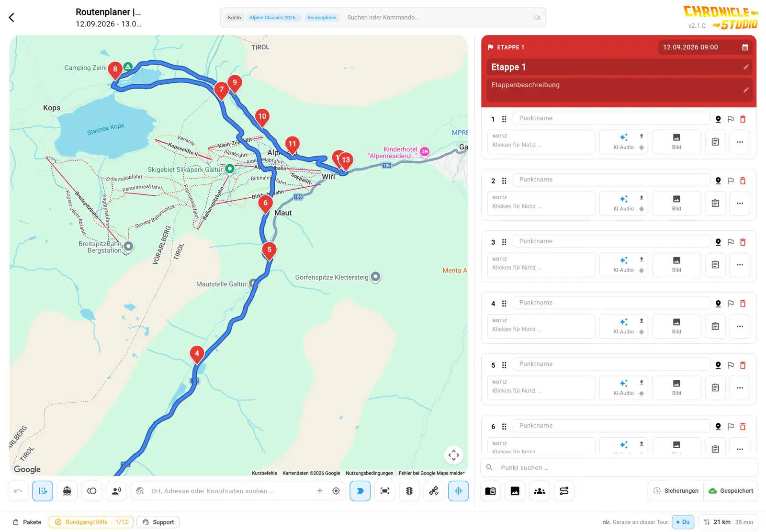Toggle the traffic light layer
Viewport: 766px width, 532px height.
(409, 491)
